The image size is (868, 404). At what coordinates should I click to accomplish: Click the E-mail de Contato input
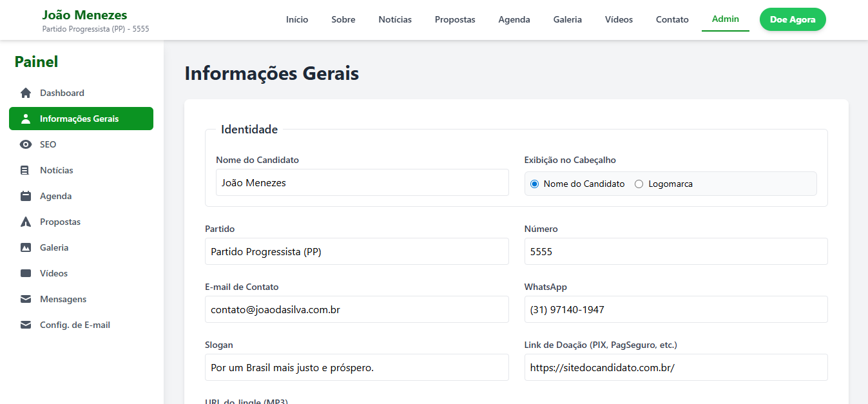pos(356,309)
